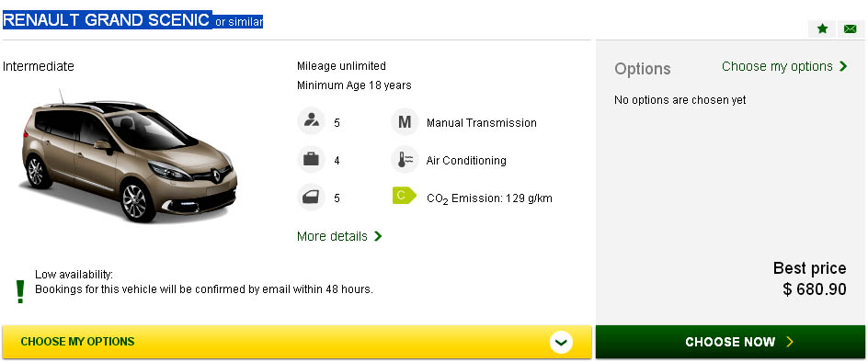Click the Options heading

[643, 69]
